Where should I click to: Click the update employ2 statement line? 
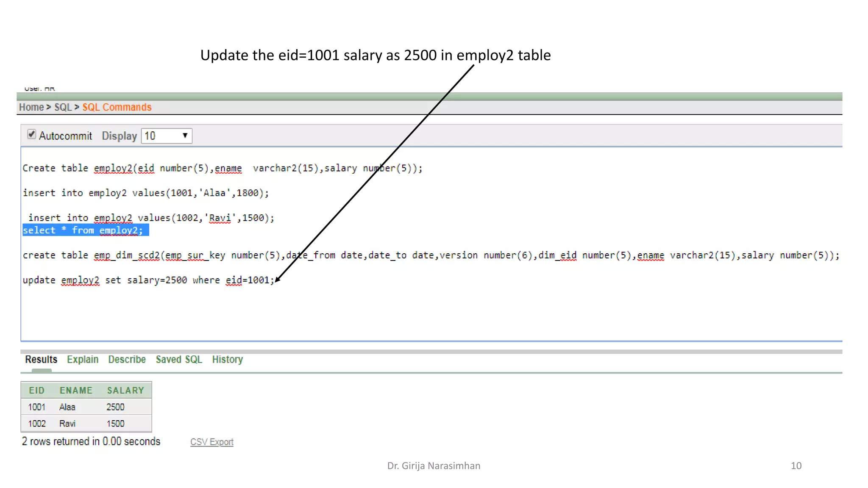[x=149, y=280]
